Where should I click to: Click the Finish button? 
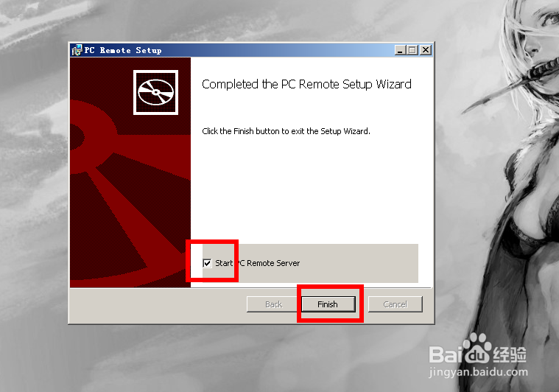click(x=328, y=304)
